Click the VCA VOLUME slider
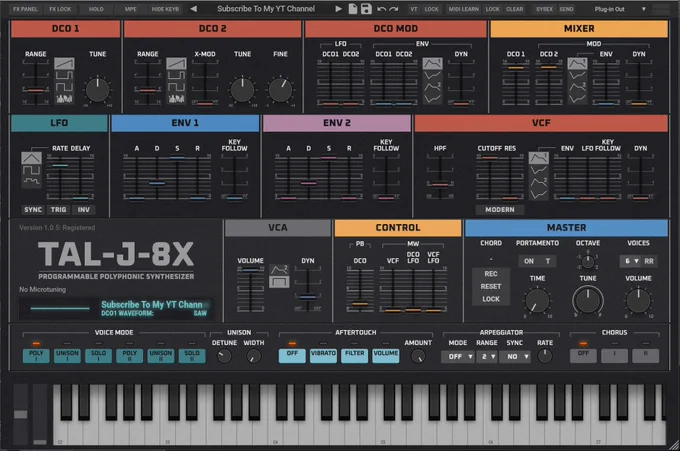 pyautogui.click(x=250, y=289)
